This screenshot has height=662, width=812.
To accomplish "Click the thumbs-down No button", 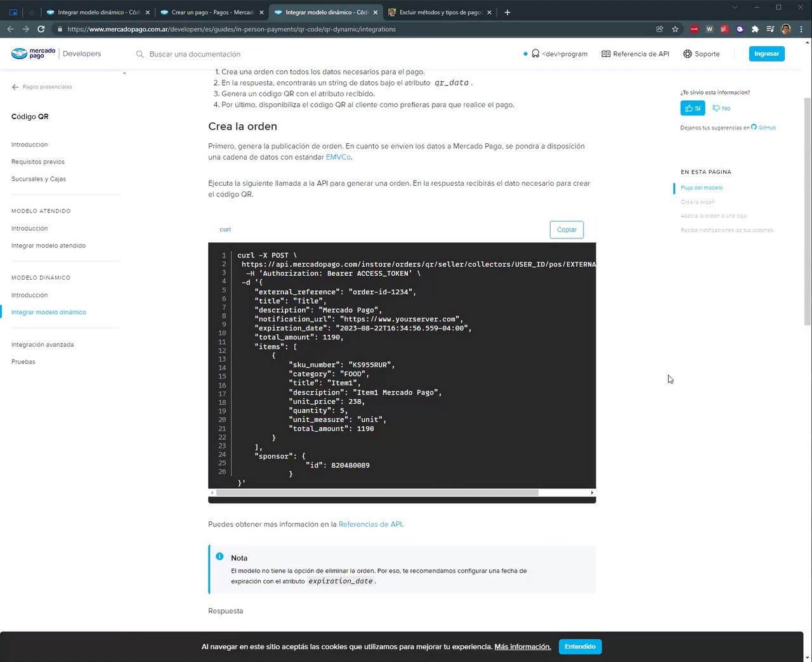I will click(x=721, y=108).
